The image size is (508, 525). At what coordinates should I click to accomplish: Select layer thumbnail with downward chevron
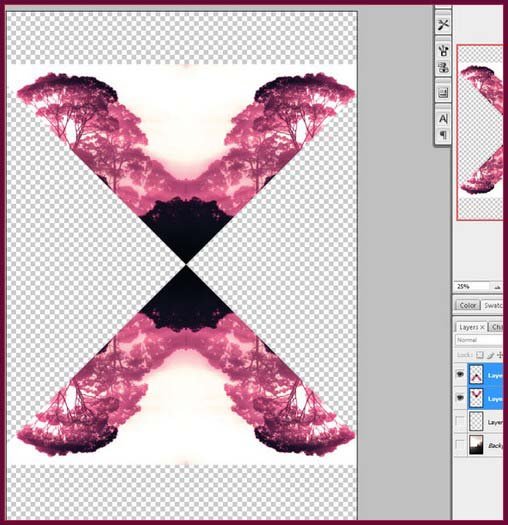476,398
